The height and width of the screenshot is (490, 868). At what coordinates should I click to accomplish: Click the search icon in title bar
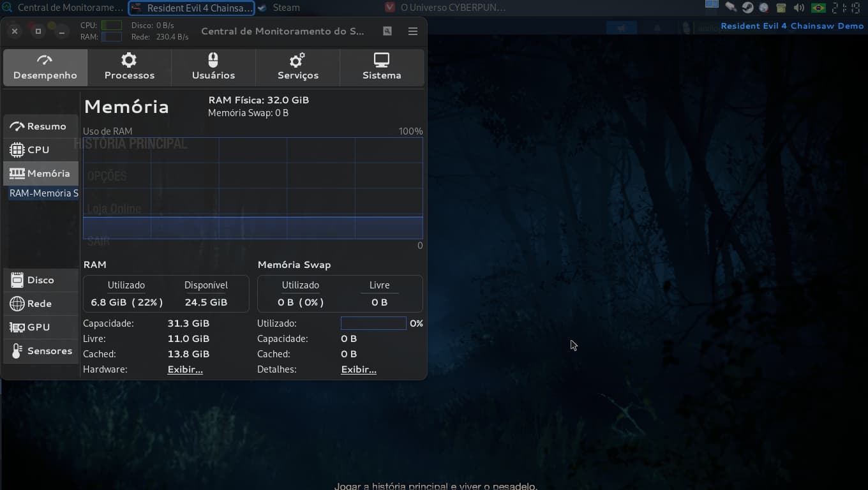click(387, 31)
